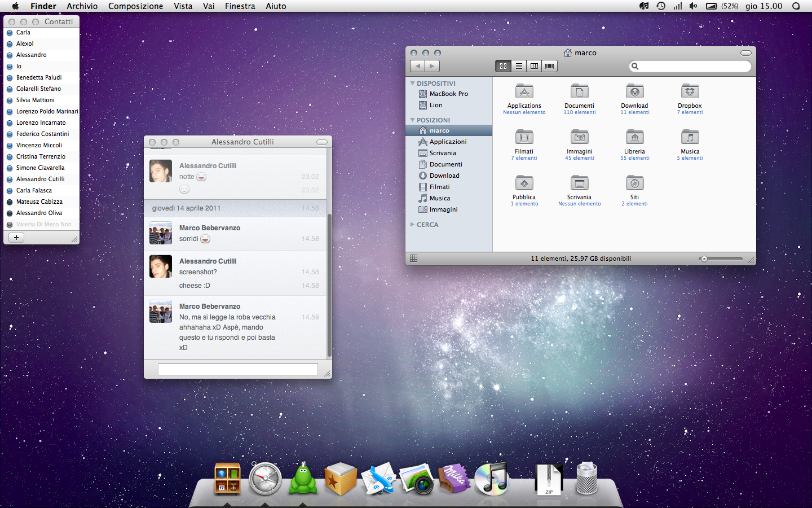
Task: Go forward in Finder window
Action: point(433,66)
